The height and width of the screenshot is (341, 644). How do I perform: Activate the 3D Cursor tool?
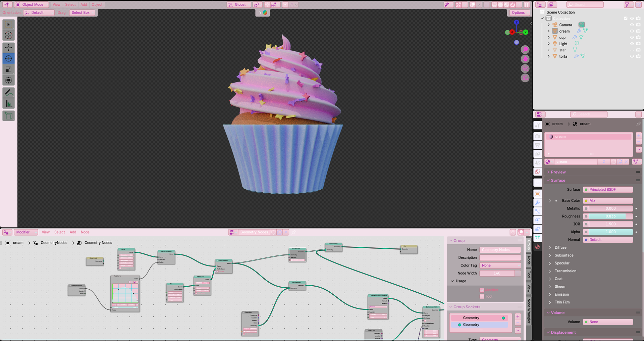[9, 36]
